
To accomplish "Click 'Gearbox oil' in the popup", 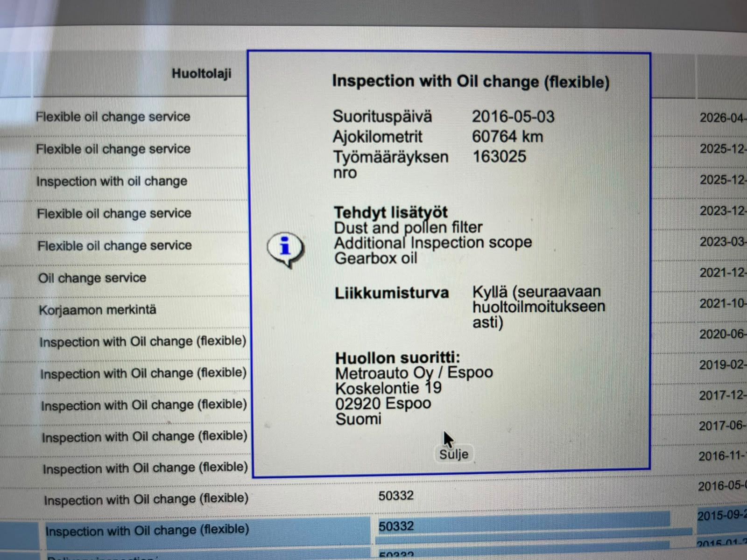I will pyautogui.click(x=376, y=258).
